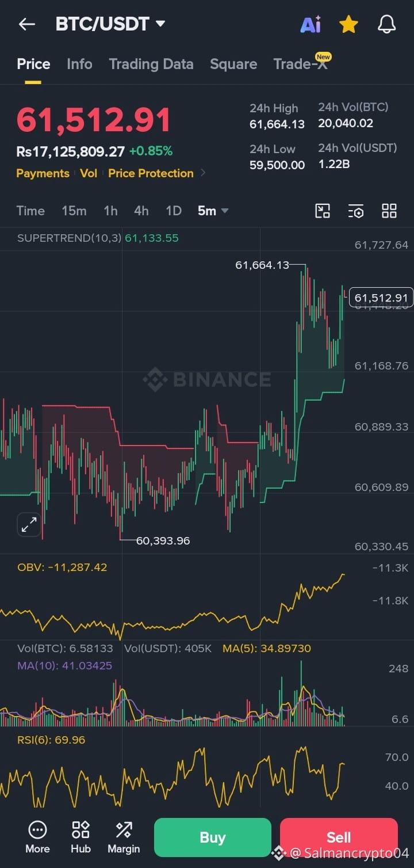This screenshot has width=414, height=868.
Task: Open the Trading Data tab
Action: (x=151, y=64)
